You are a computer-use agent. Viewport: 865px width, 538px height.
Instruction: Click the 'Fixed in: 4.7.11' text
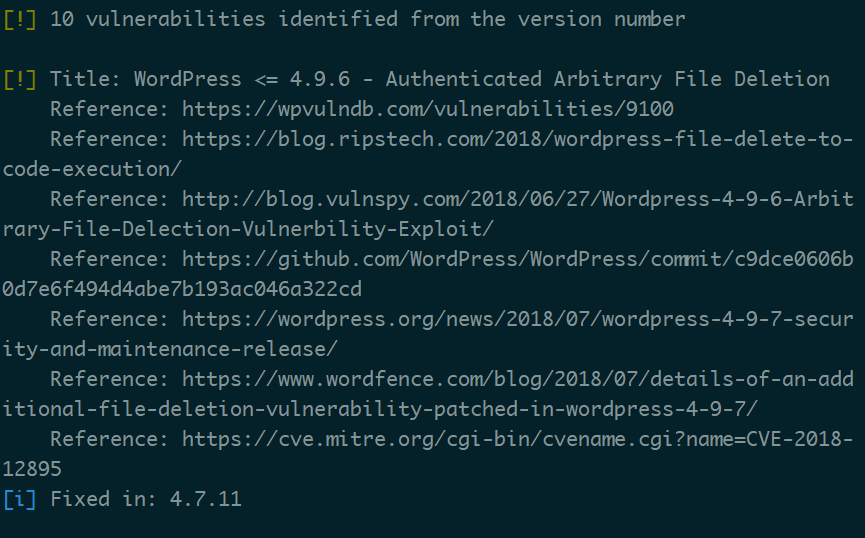(x=146, y=499)
